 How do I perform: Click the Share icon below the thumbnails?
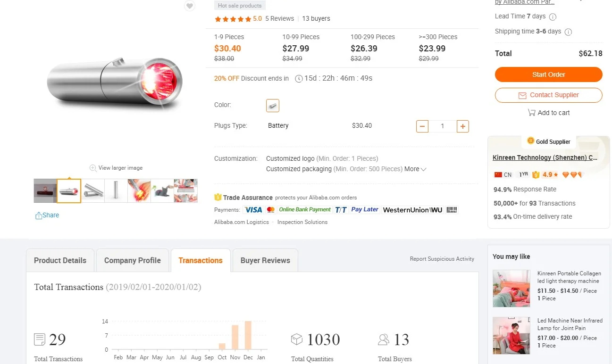(39, 215)
